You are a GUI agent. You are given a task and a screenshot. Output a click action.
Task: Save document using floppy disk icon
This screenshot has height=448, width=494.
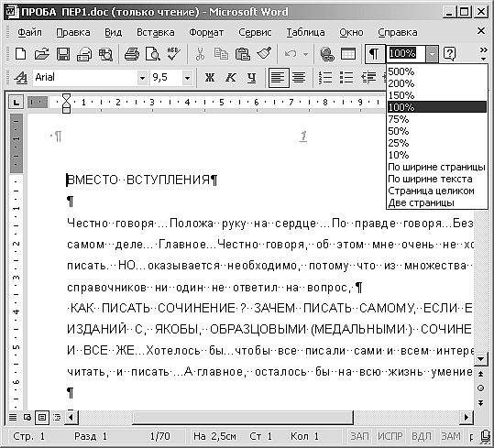click(x=63, y=54)
